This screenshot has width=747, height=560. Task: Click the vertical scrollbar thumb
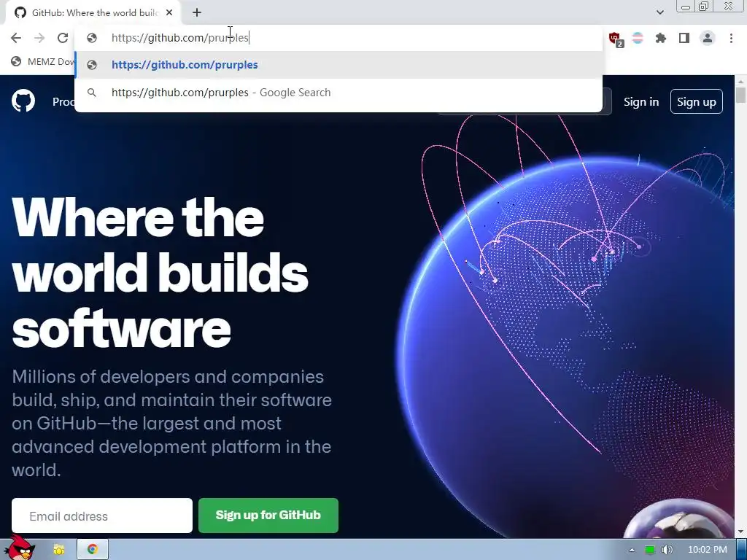(x=741, y=94)
